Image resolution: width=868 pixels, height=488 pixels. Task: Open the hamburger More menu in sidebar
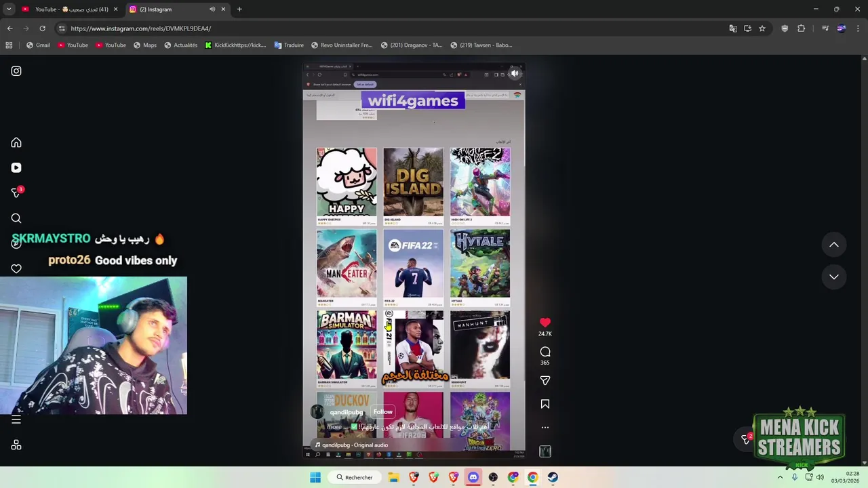pyautogui.click(x=16, y=420)
